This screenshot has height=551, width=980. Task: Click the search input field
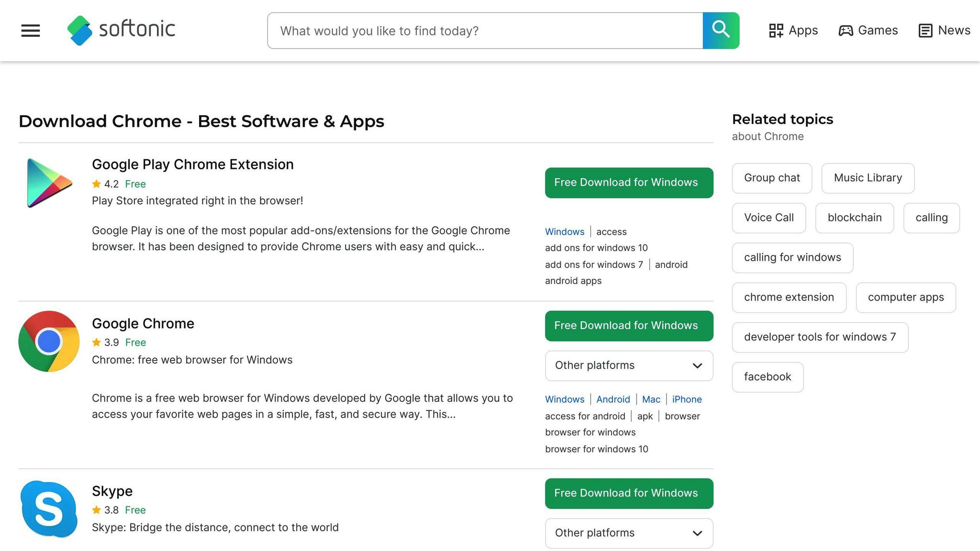484,31
